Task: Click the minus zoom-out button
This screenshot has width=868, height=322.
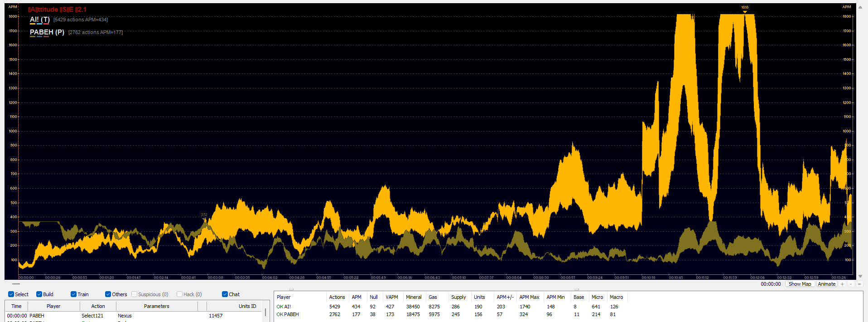Action: (x=851, y=284)
